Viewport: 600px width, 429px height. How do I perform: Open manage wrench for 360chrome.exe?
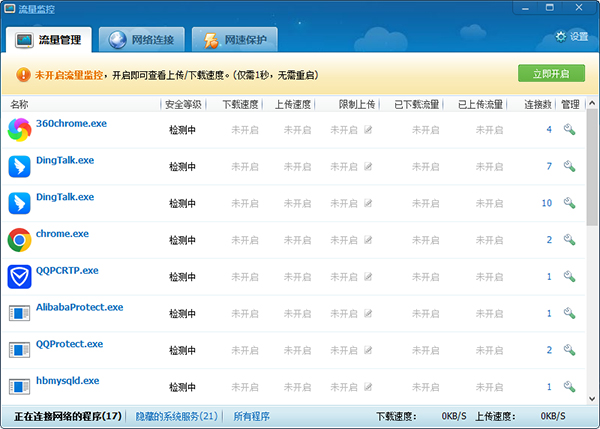[569, 129]
